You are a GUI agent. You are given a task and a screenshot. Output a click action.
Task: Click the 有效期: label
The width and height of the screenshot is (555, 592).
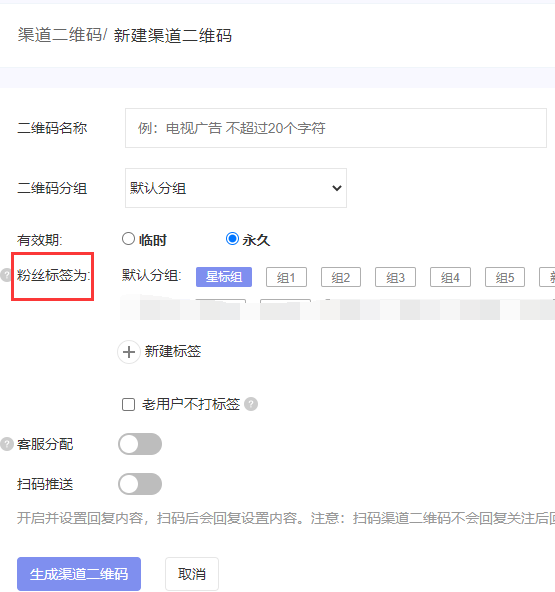click(x=40, y=240)
